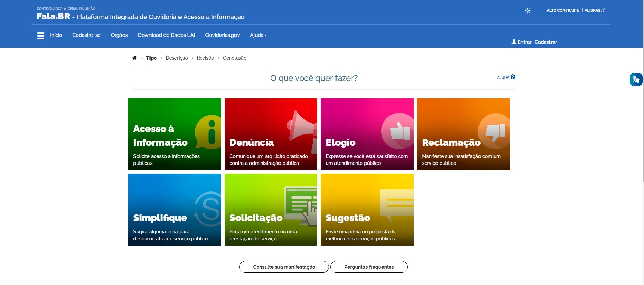Click the Cadastrar link

546,42
